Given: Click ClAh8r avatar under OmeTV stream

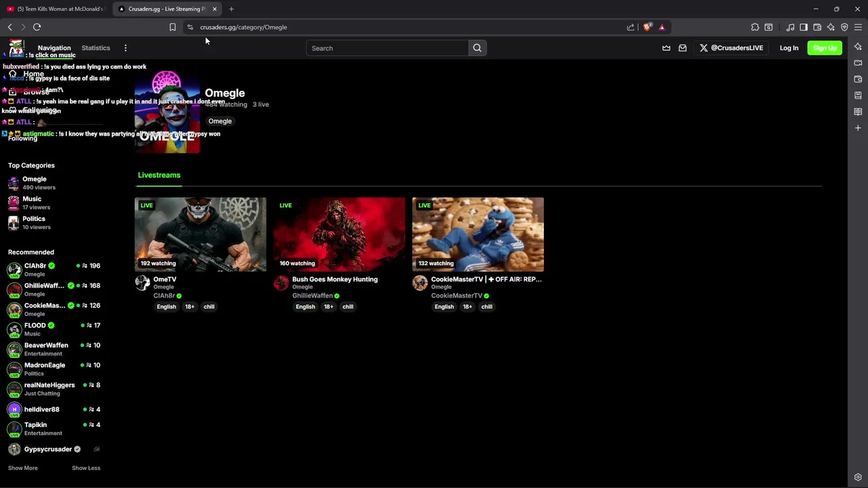Looking at the screenshot, I should [142, 283].
